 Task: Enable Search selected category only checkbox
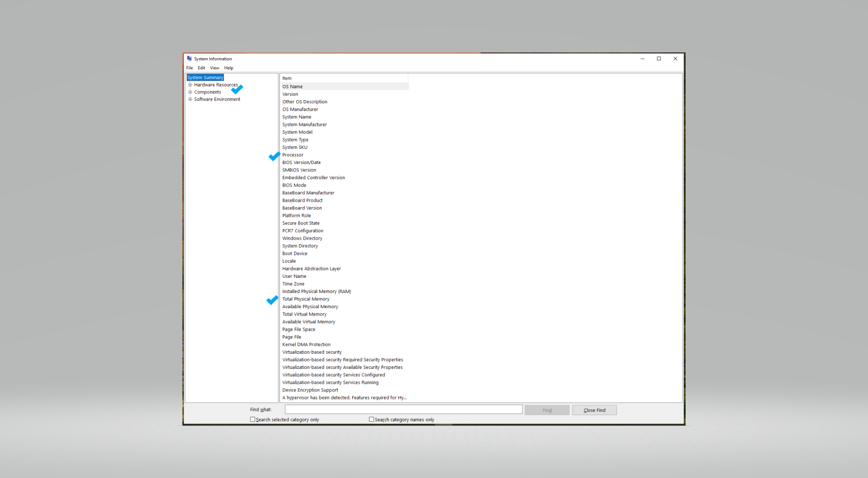tap(253, 419)
